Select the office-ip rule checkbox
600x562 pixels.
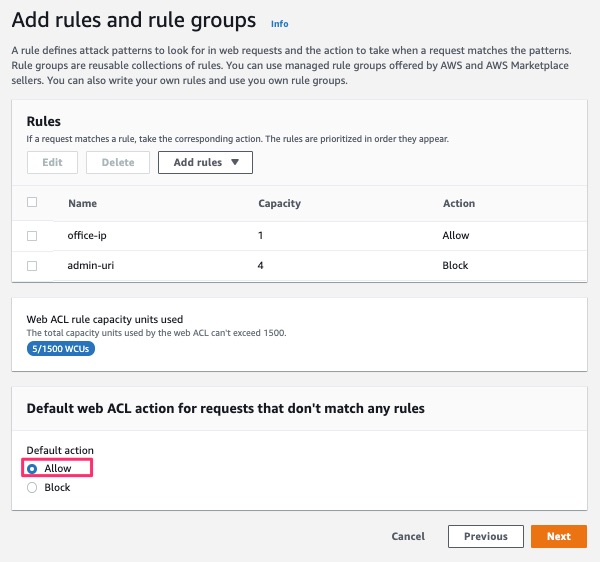click(x=32, y=236)
